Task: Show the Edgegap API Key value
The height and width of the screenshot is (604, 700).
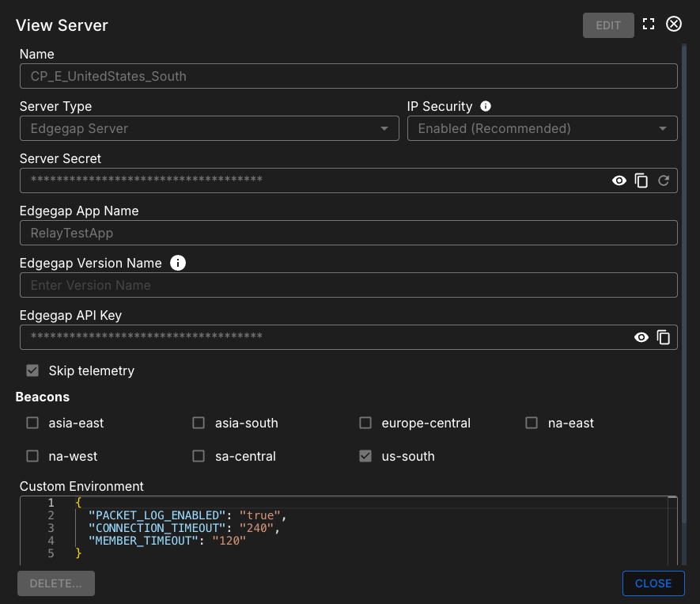Action: pos(641,337)
